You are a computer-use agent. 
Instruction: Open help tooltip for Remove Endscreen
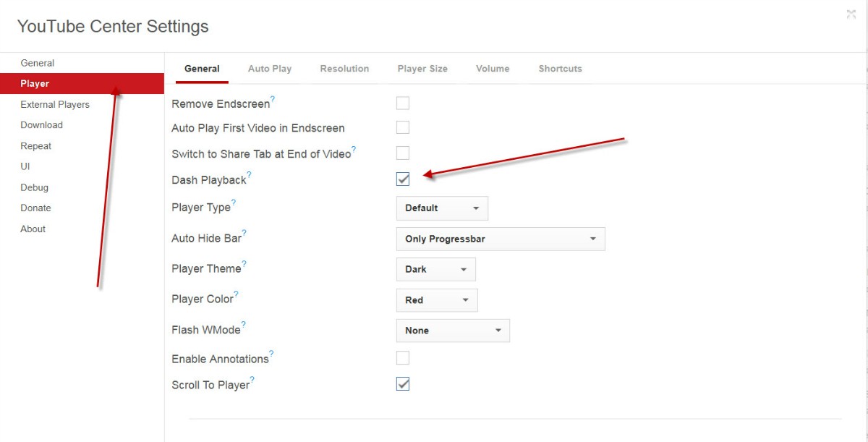click(x=273, y=98)
